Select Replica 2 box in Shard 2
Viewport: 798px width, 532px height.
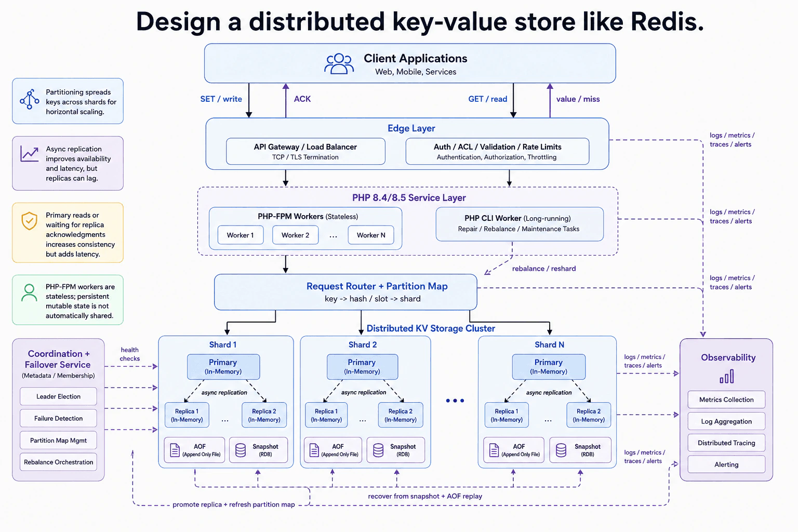(401, 415)
